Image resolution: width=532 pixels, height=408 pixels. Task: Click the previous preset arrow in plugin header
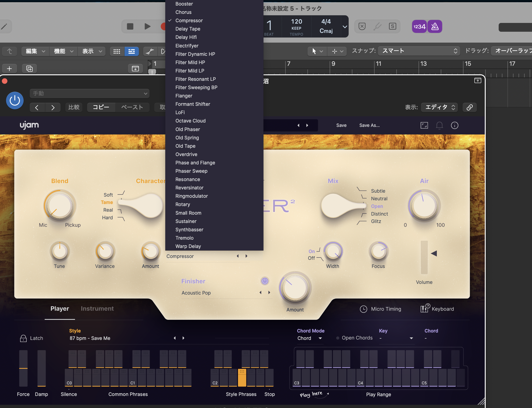click(x=37, y=108)
